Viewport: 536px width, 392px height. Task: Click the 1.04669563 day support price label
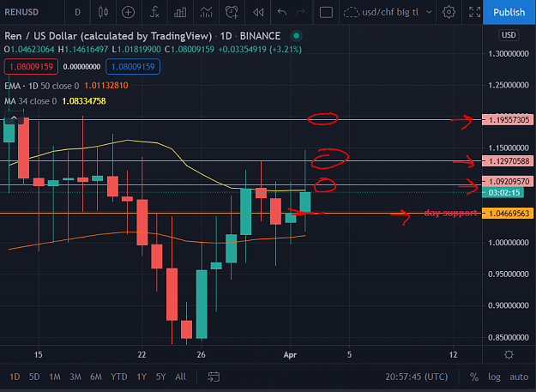pos(508,214)
